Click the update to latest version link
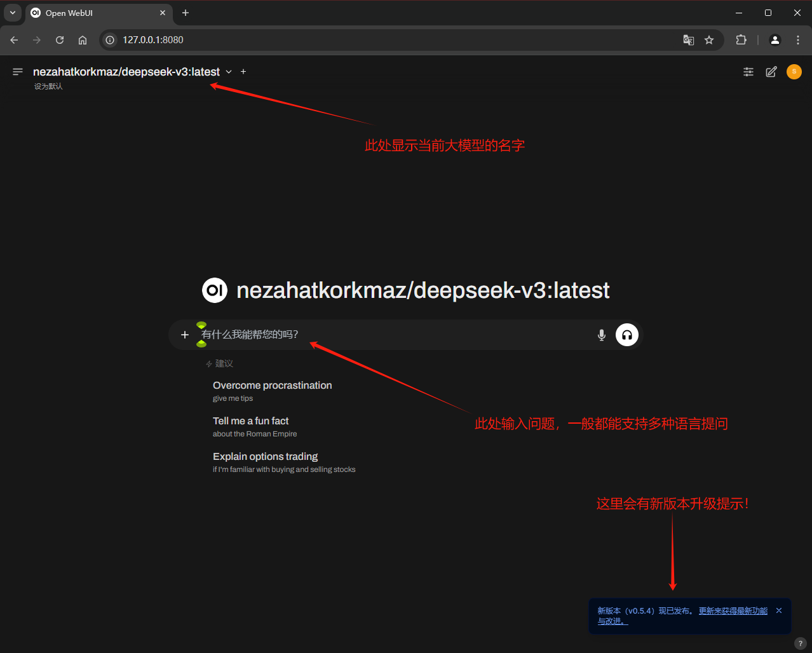 [733, 611]
